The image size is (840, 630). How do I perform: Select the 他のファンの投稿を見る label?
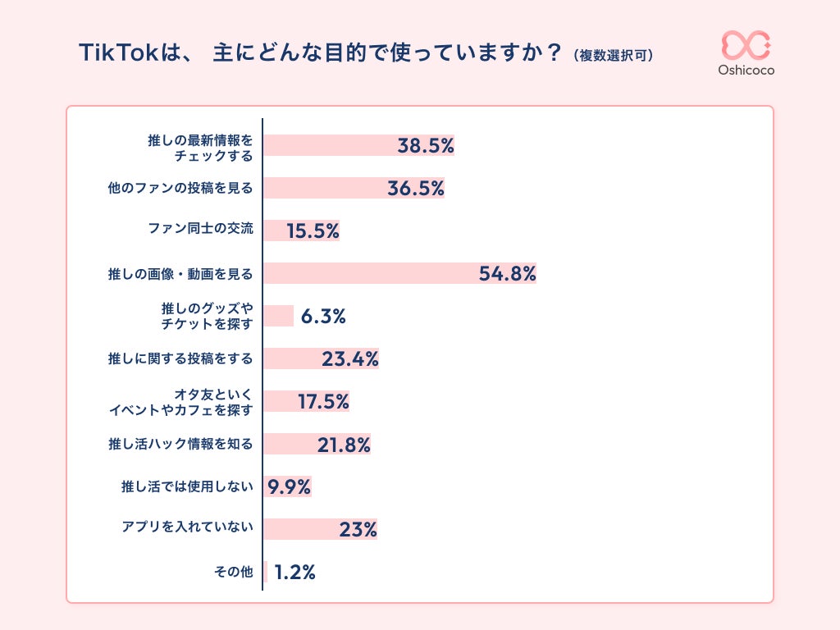pyautogui.click(x=180, y=189)
